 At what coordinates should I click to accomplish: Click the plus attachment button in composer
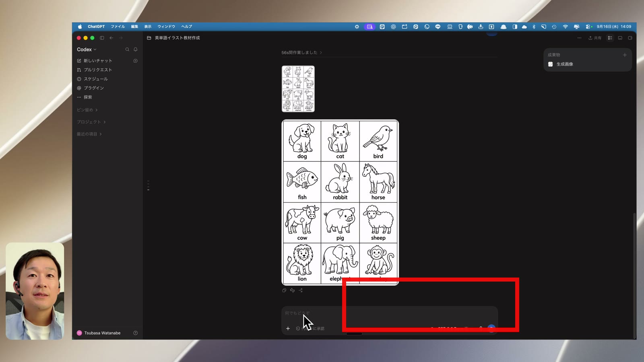(288, 329)
